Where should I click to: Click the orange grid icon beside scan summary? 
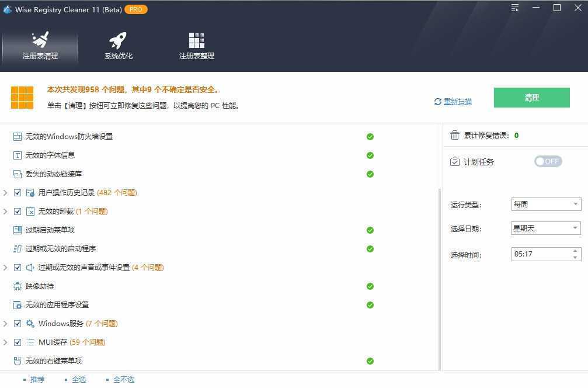22,97
